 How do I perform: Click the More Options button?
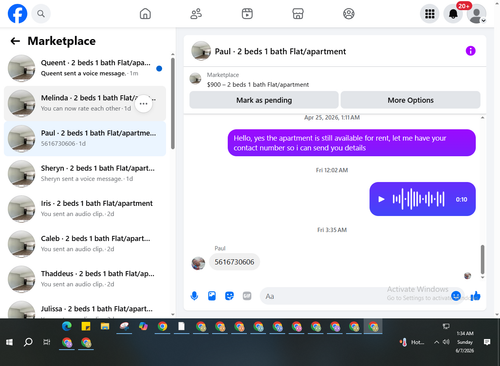[x=410, y=100]
